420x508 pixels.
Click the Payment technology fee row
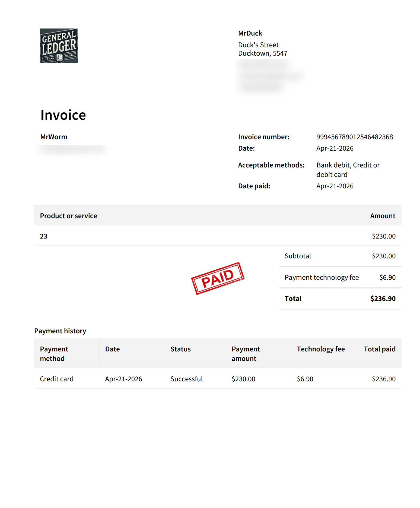pos(340,277)
